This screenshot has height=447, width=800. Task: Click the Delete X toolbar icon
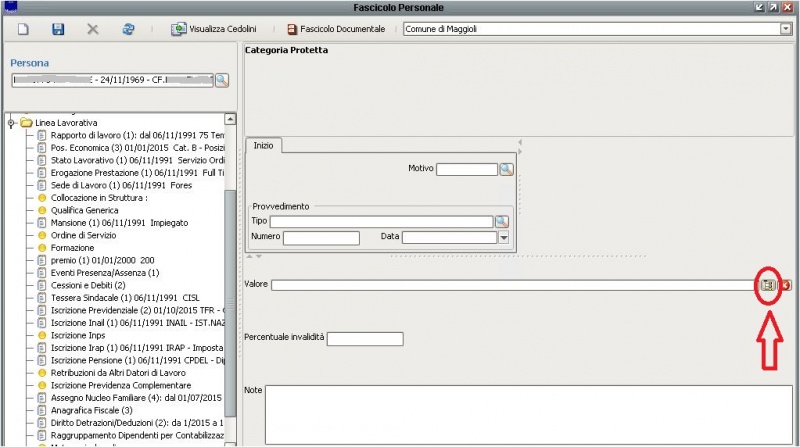pos(93,29)
